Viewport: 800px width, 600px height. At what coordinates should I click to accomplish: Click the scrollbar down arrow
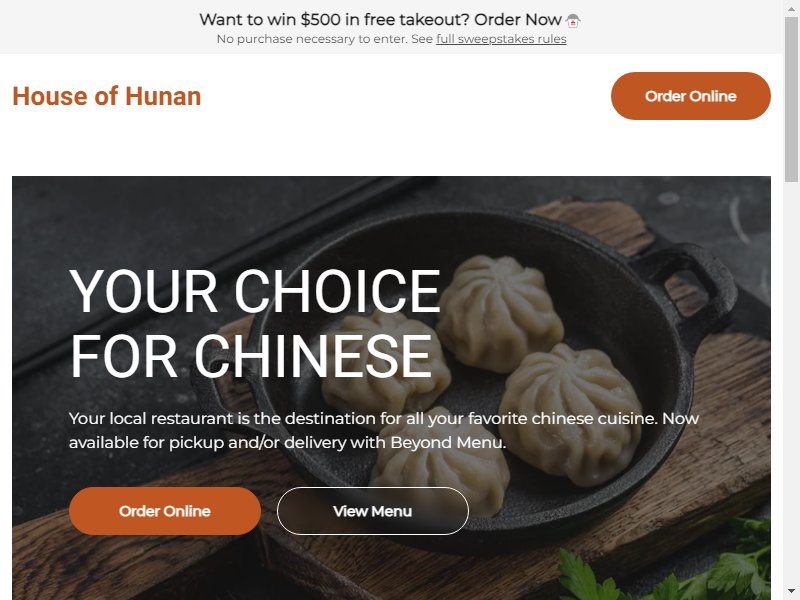(x=791, y=593)
